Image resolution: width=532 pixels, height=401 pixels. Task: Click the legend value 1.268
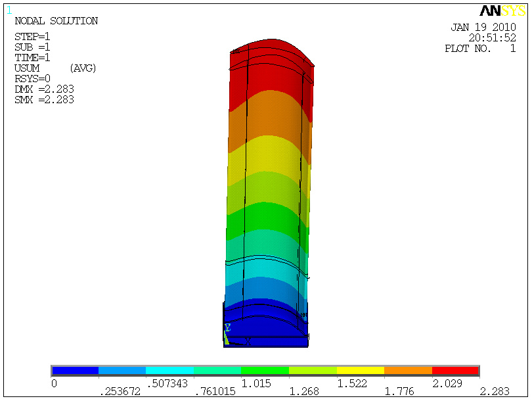[304, 392]
